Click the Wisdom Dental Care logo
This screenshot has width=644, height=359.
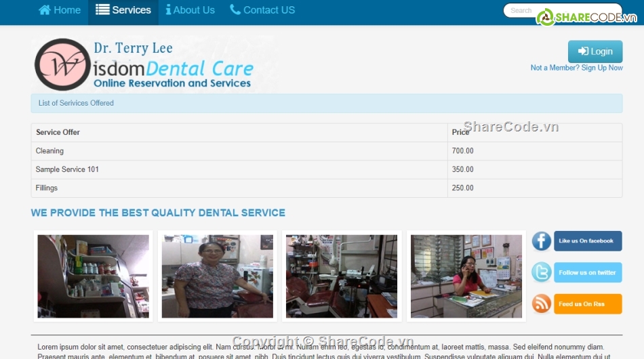coord(144,65)
